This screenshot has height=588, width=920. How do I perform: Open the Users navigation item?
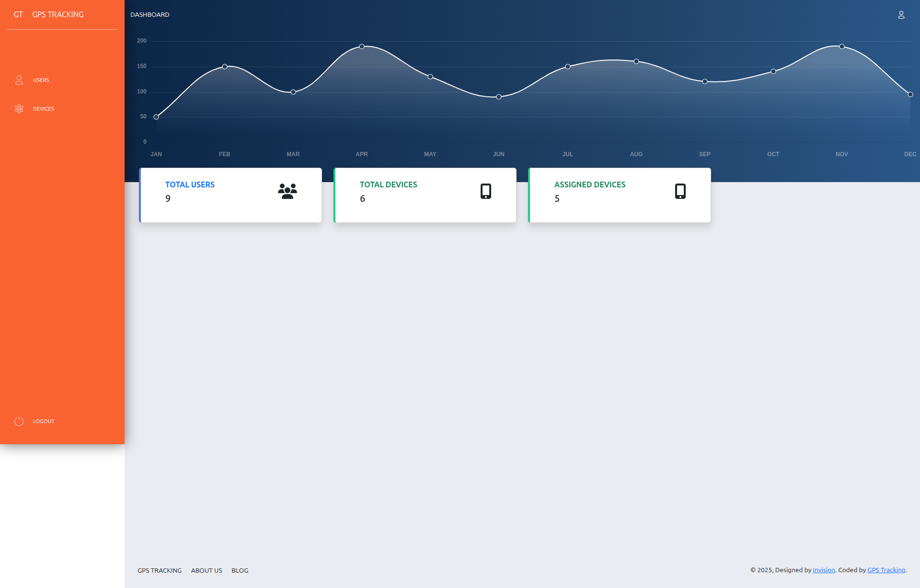click(40, 80)
